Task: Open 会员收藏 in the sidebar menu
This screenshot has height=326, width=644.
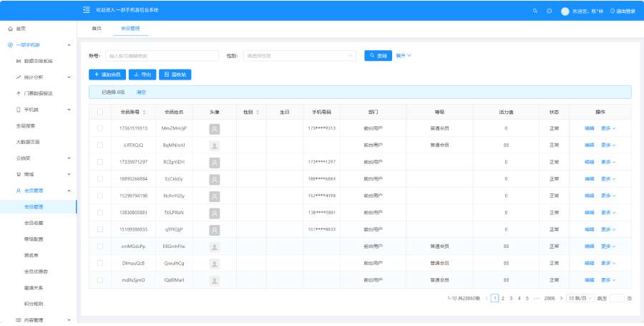Action: pyautogui.click(x=34, y=223)
